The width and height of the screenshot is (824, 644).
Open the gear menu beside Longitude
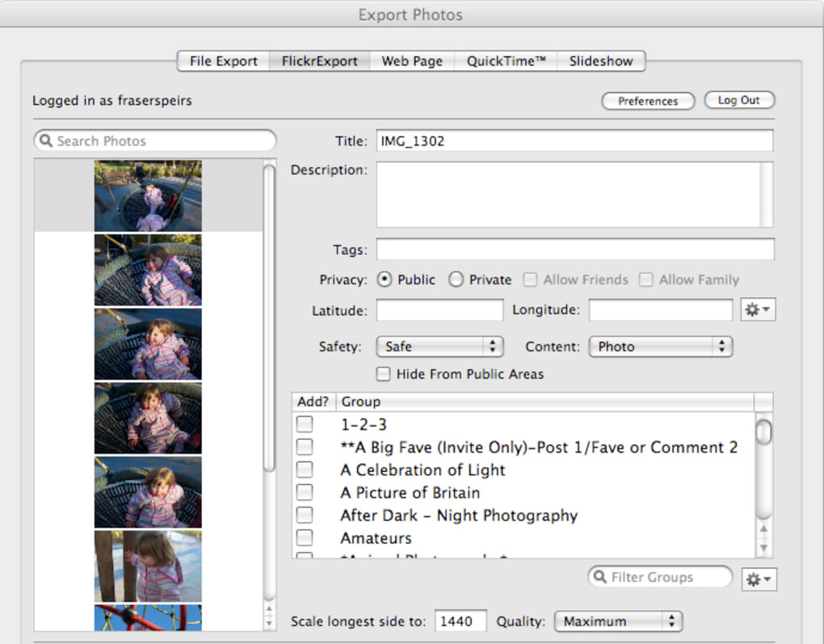tap(758, 309)
